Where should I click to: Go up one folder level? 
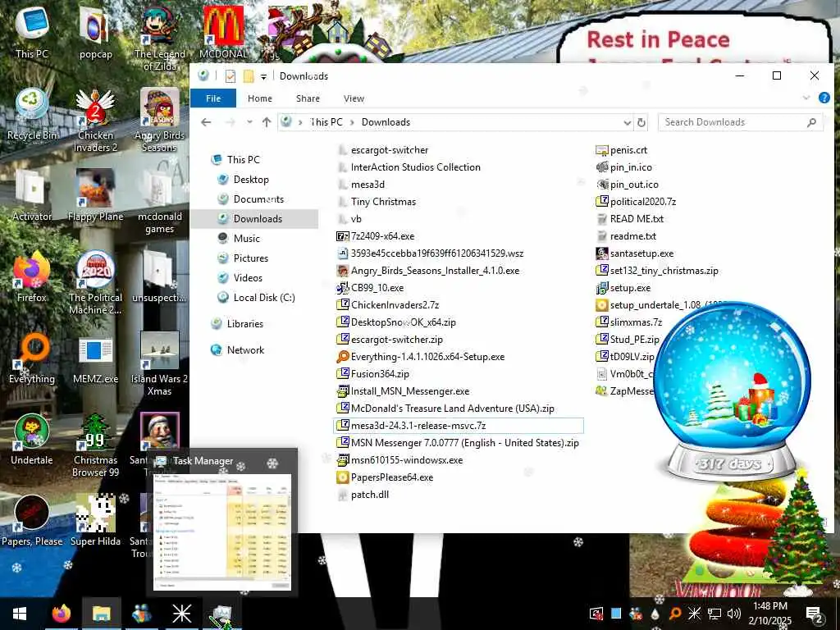click(x=267, y=122)
